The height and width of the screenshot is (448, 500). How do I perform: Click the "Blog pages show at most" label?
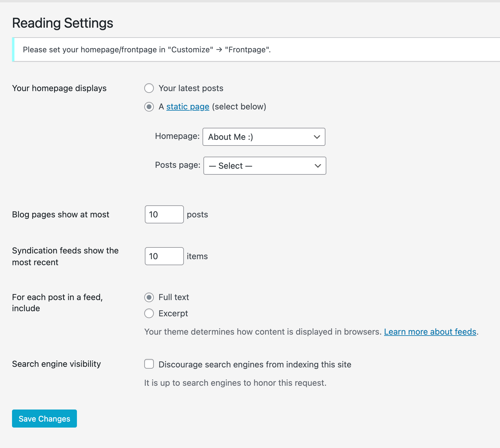tap(61, 214)
